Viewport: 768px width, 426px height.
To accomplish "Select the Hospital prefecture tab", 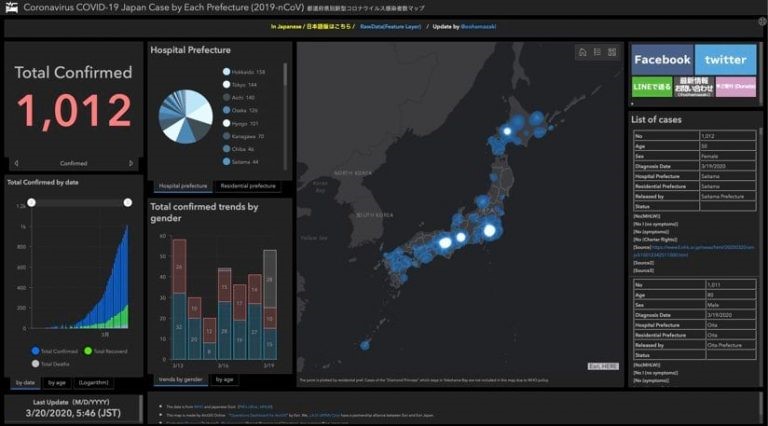I will tap(183, 186).
